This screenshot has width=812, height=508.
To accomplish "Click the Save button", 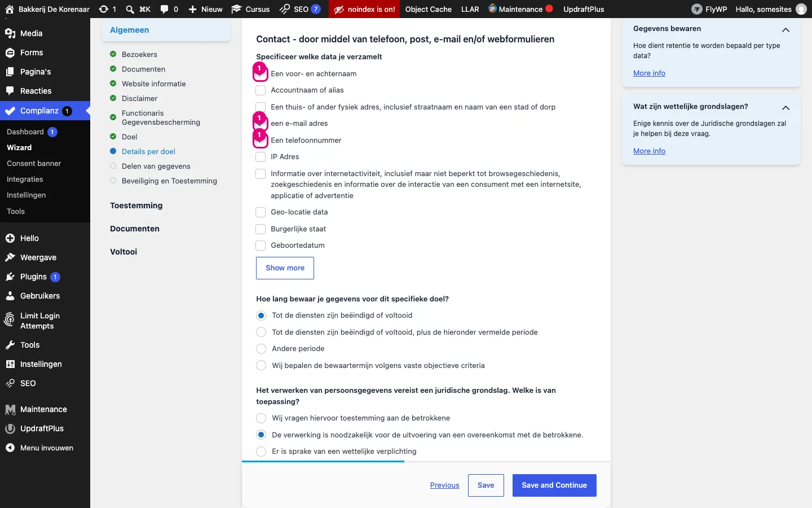I will tap(486, 485).
